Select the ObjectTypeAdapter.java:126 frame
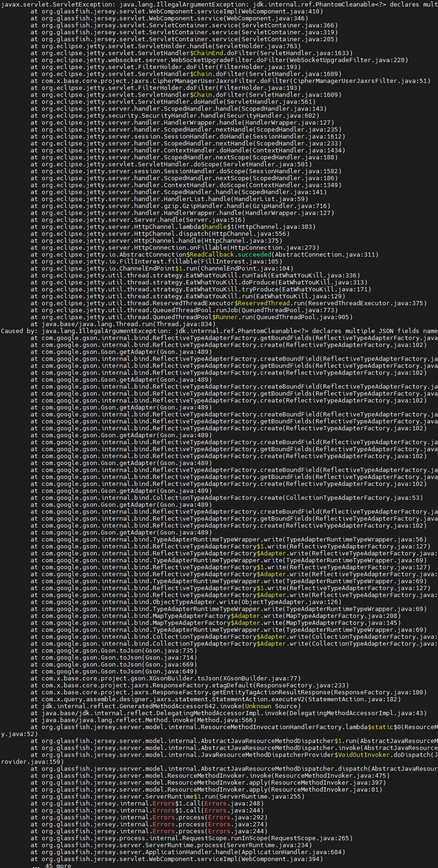The height and width of the screenshot is (868, 438). pos(186,602)
